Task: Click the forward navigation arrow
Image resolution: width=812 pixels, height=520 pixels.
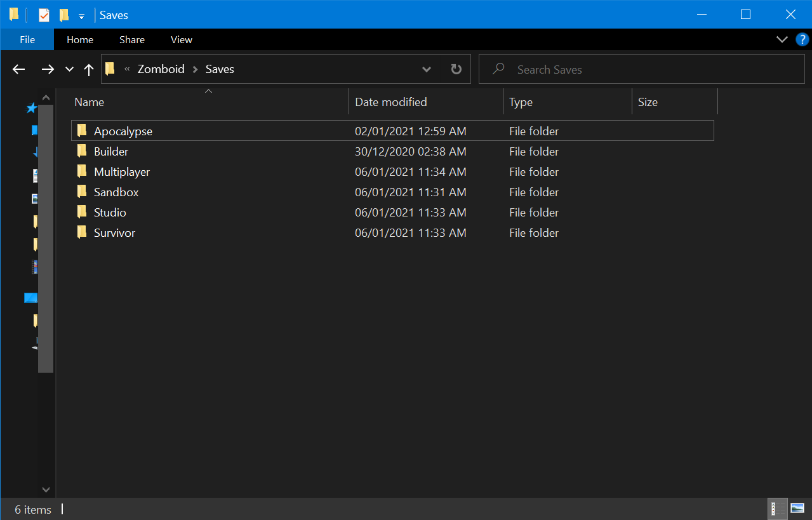Action: 48,69
